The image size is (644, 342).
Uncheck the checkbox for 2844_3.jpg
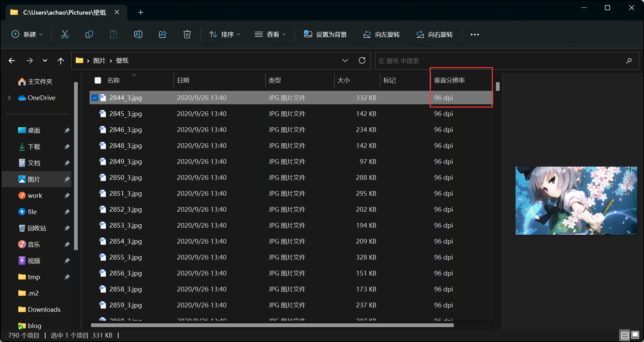pyautogui.click(x=95, y=98)
